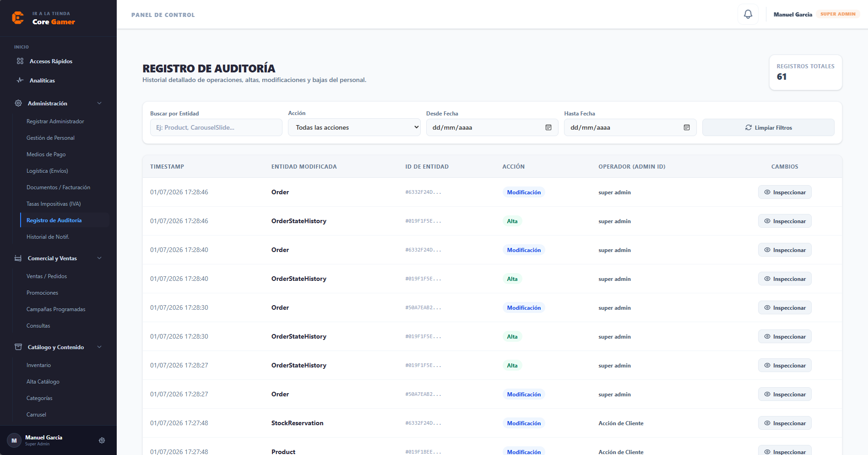Click the Timestamp column header

tap(167, 167)
